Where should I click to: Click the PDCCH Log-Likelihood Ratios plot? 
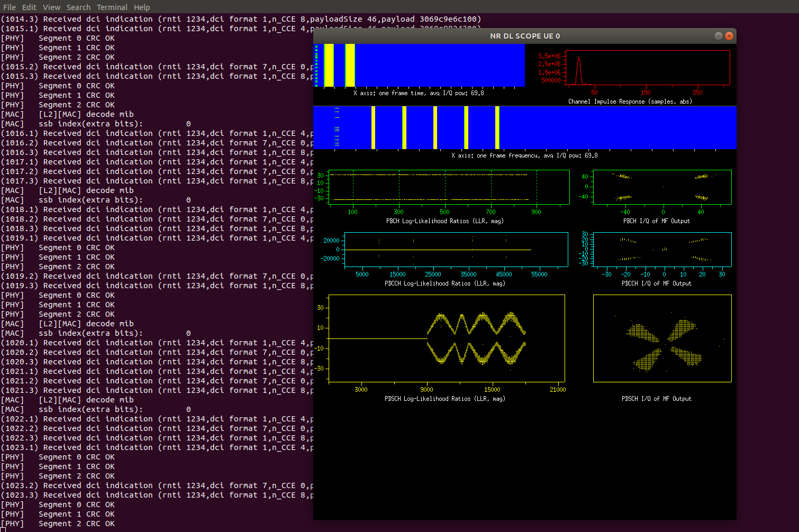456,250
